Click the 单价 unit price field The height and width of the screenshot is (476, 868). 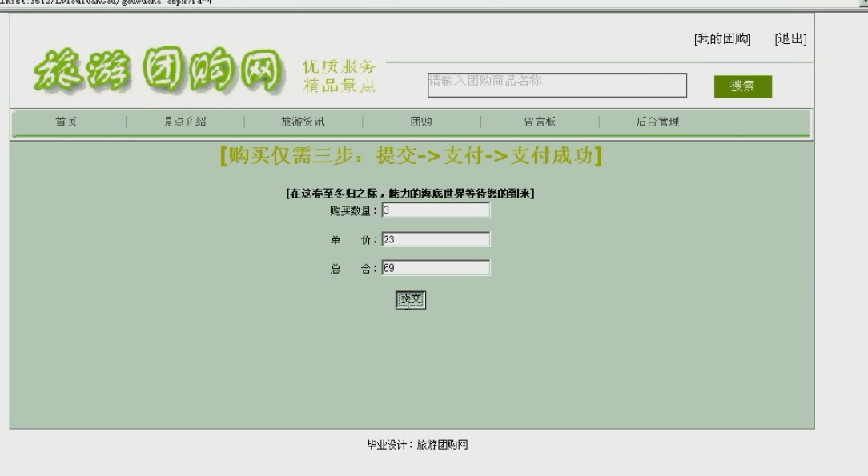tap(436, 239)
